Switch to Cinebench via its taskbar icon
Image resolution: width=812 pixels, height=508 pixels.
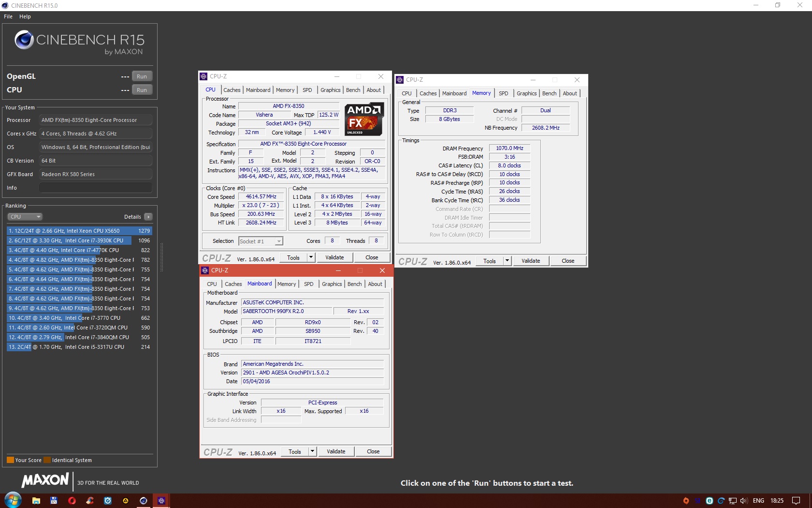(144, 501)
